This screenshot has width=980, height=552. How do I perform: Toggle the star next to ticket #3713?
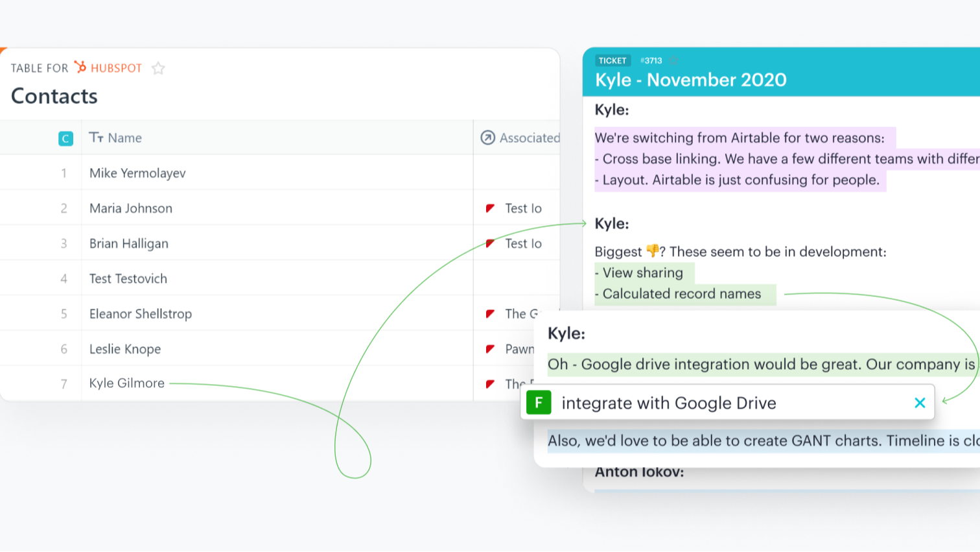(674, 60)
